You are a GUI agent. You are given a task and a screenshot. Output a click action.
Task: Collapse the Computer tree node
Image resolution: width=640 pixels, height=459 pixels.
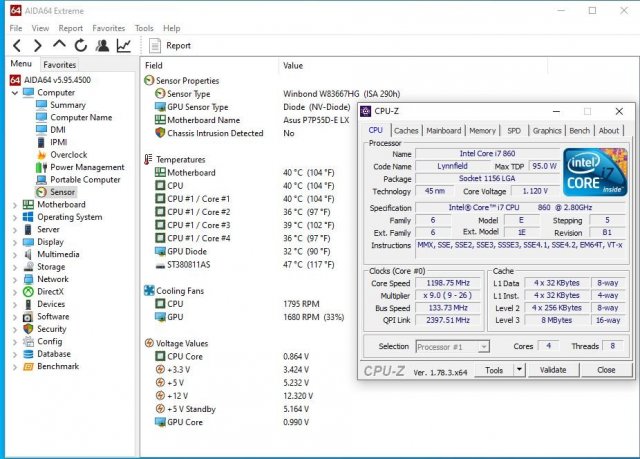coord(14,92)
